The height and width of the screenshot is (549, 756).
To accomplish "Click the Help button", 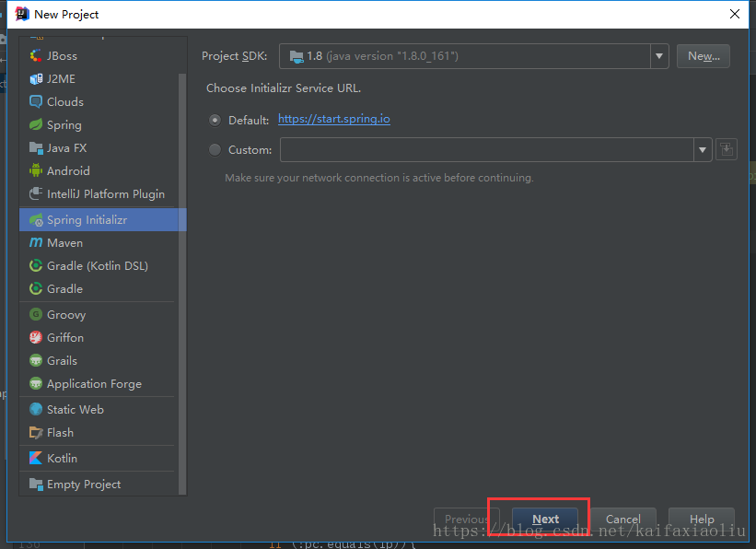I will pos(702,520).
